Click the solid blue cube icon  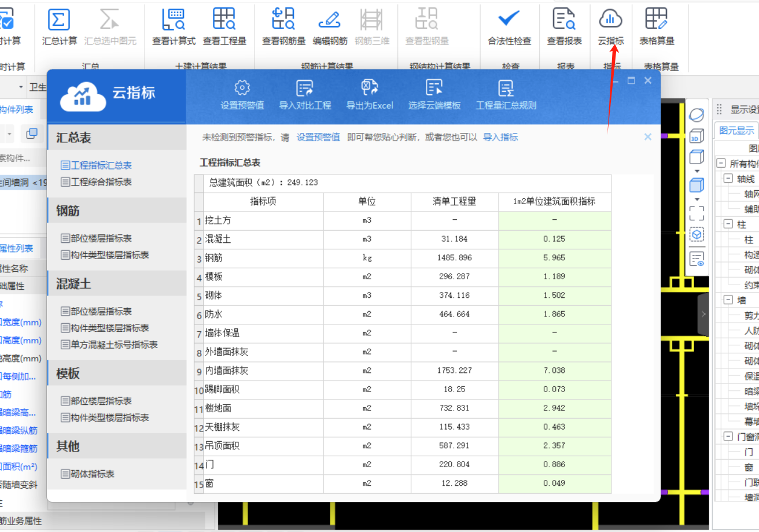click(697, 185)
